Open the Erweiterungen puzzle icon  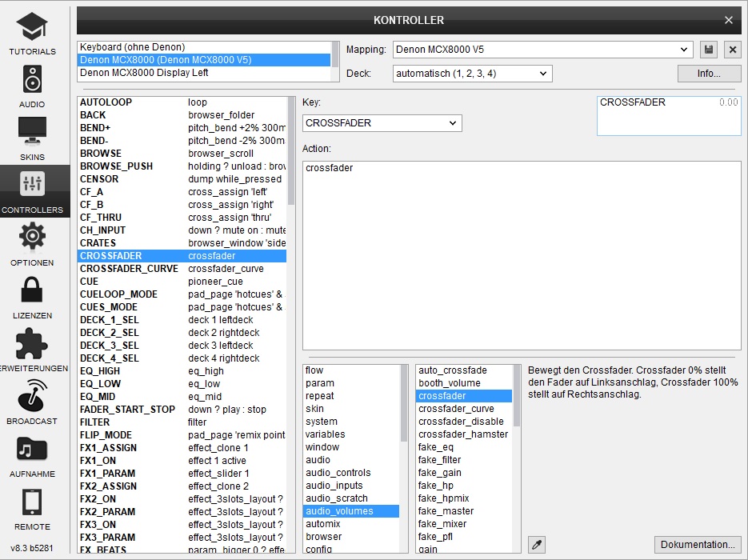point(32,342)
